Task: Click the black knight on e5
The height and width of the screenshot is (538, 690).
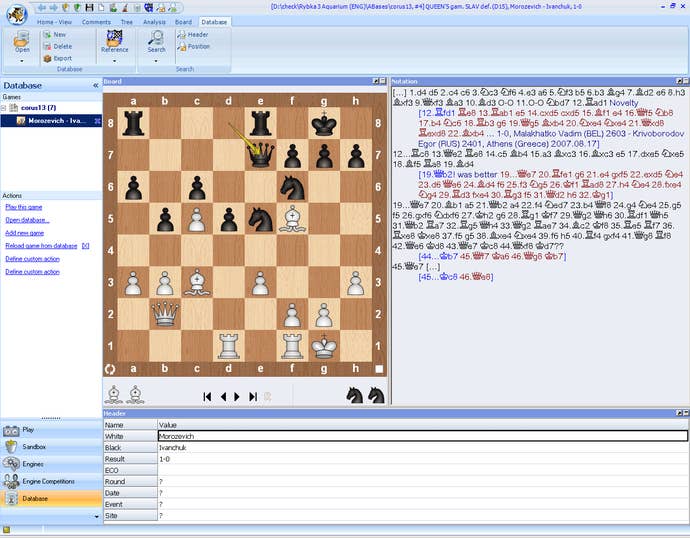Action: click(x=261, y=219)
